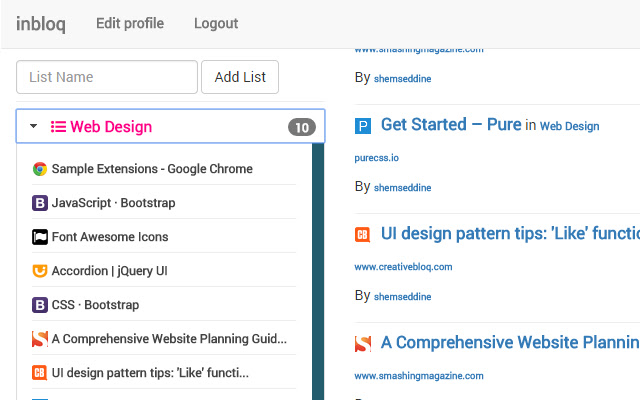Click the Chrome icon beside Sample Extensions

click(40, 169)
